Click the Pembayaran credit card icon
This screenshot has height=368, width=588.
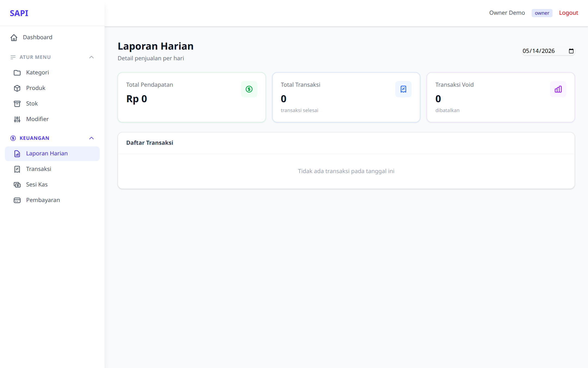pyautogui.click(x=17, y=200)
